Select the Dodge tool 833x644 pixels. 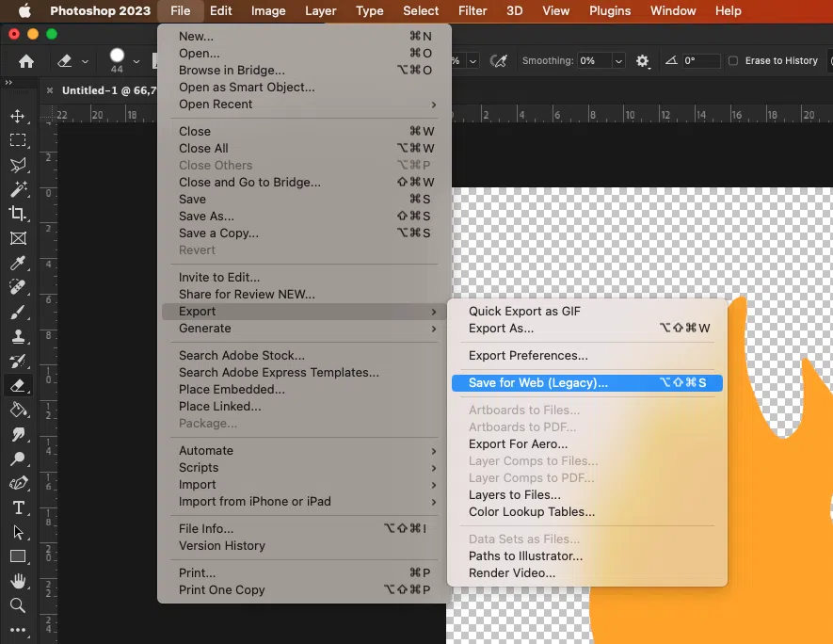(18, 459)
